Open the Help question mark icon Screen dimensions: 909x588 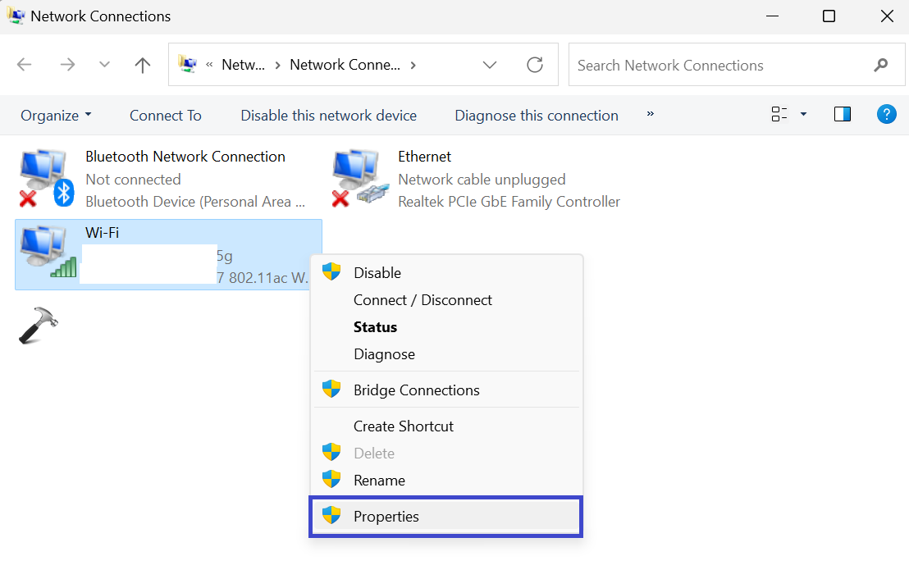coord(886,115)
